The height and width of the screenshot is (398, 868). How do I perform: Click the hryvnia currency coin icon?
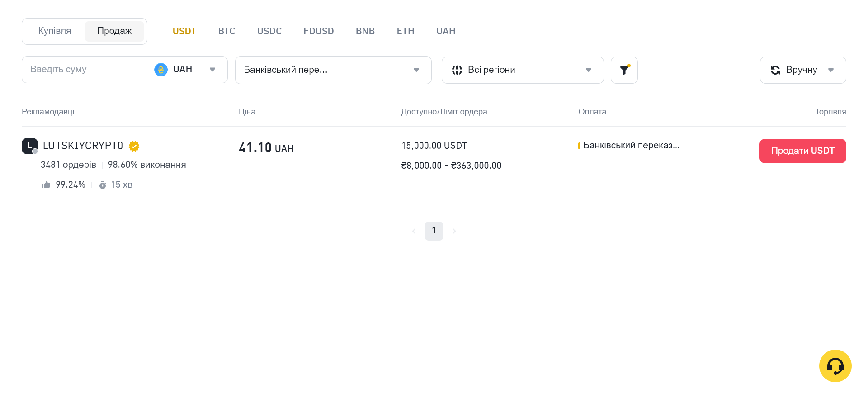point(161,70)
